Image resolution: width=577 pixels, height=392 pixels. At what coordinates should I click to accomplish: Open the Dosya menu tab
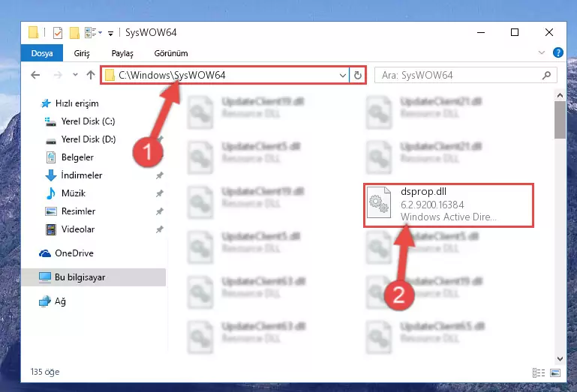[x=42, y=53]
